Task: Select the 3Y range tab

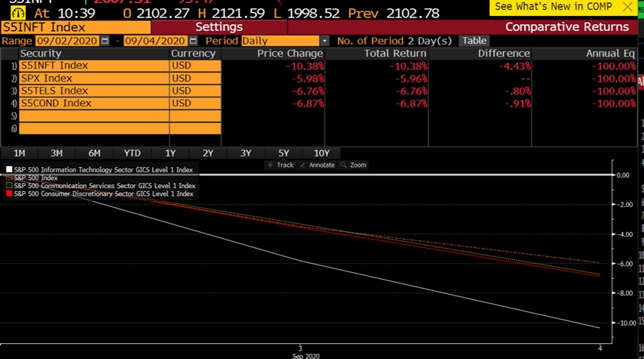Action: [x=246, y=153]
